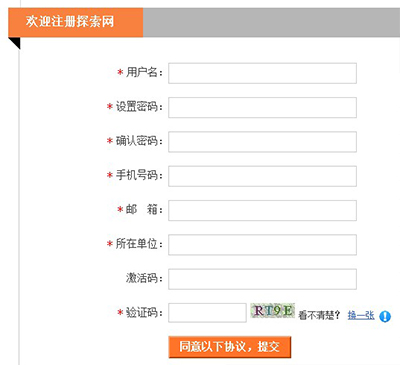The width and height of the screenshot is (400, 365).
Task: Click the gray header bar area
Action: tap(271, 22)
